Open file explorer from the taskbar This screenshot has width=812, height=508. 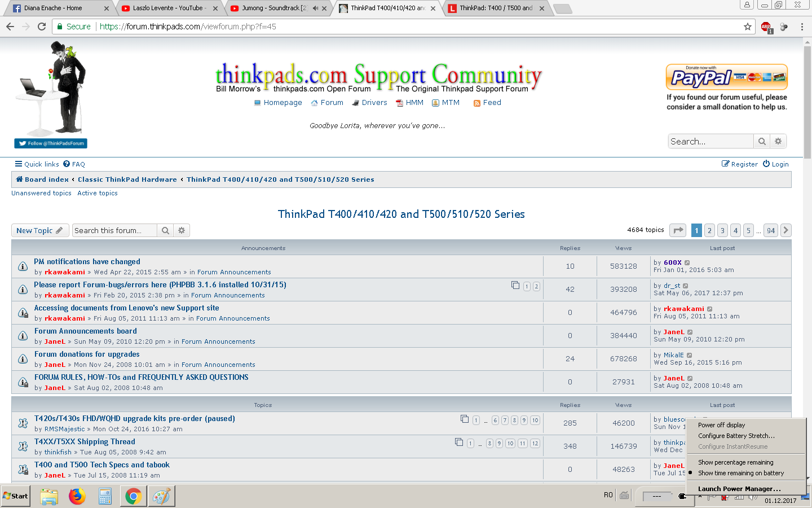pyautogui.click(x=49, y=496)
